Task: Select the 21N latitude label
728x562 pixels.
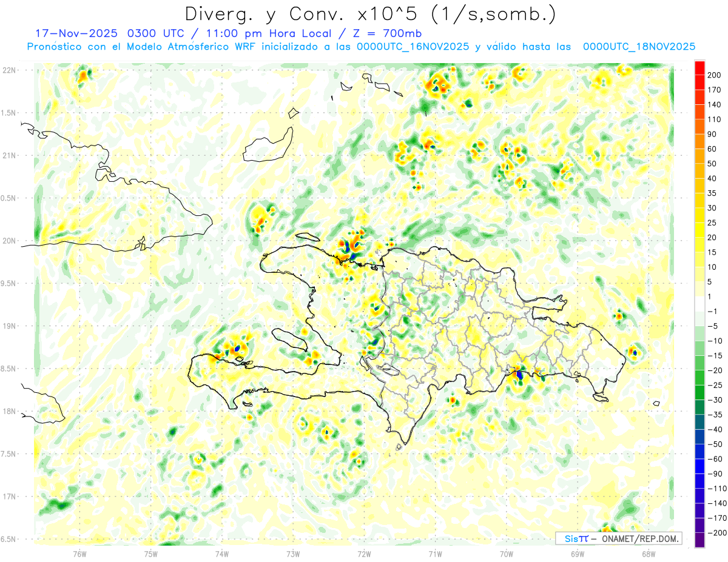Action: click(9, 155)
